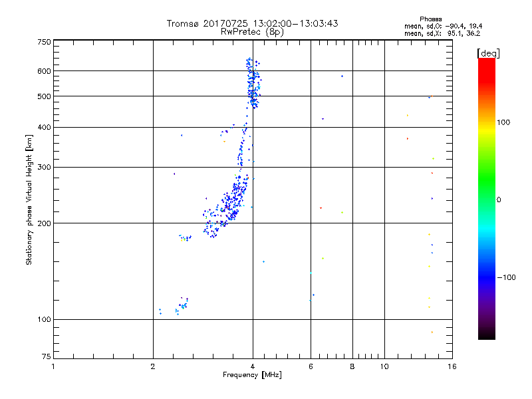Click the y-axis tick label '75'
This screenshot has width=532, height=399.
(x=47, y=356)
